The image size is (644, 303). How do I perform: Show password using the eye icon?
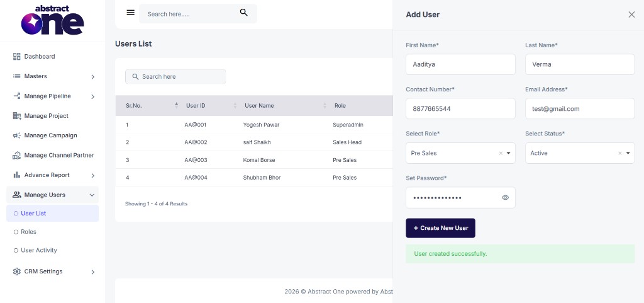pyautogui.click(x=505, y=197)
